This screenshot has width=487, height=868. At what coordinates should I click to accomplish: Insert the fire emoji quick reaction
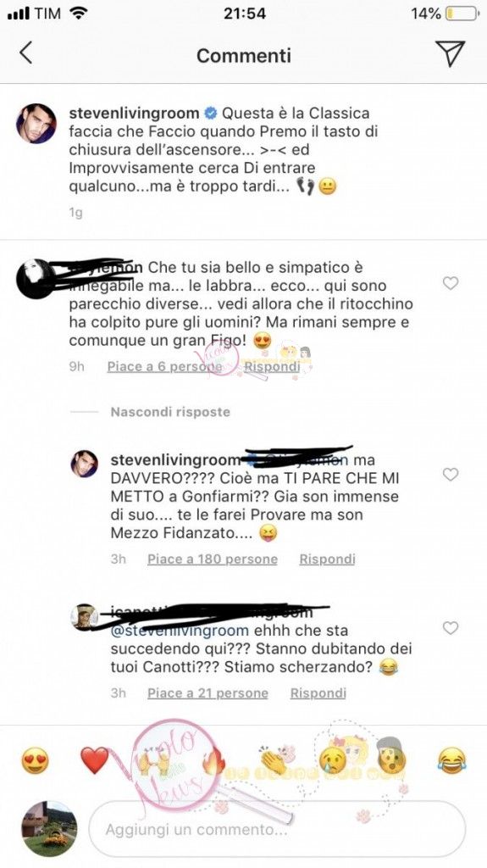pyautogui.click(x=213, y=762)
